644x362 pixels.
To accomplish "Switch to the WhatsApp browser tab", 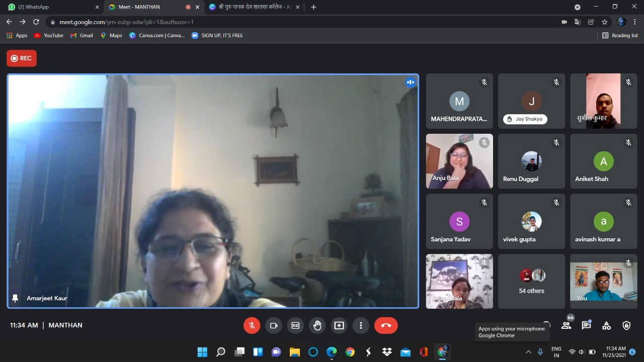I will click(50, 7).
